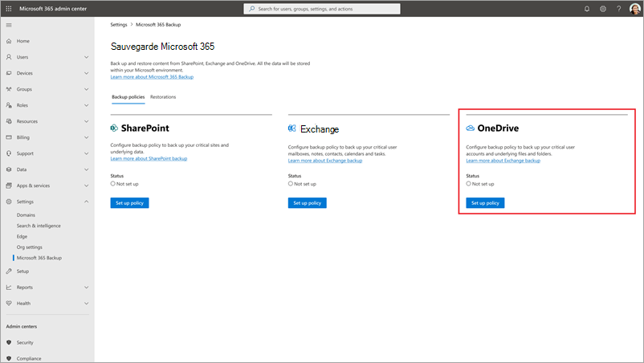Open Learn more about Microsoft 365 Backup
The image size is (644, 363).
152,77
